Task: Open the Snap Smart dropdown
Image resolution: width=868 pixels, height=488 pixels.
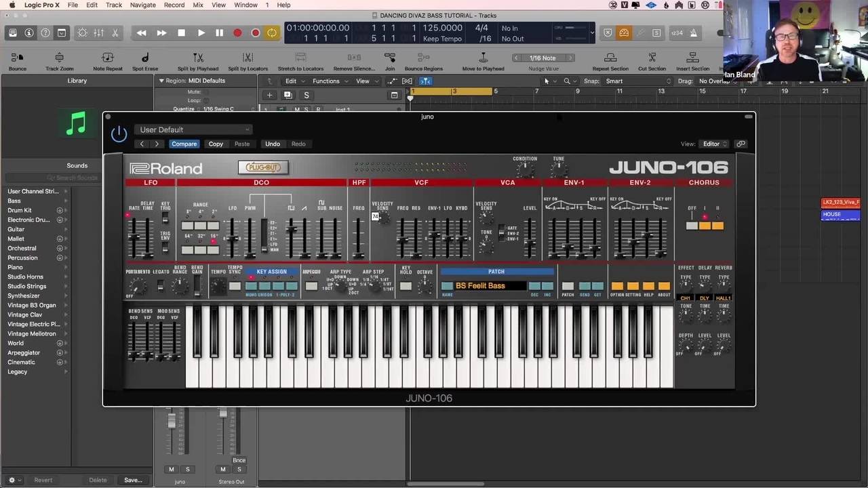Action: (x=636, y=81)
